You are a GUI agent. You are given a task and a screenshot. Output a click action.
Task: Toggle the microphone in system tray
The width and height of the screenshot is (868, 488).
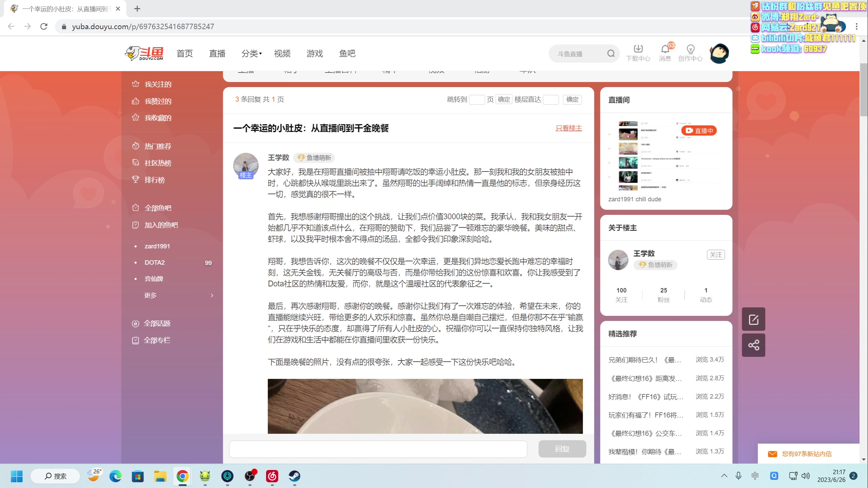(738, 476)
